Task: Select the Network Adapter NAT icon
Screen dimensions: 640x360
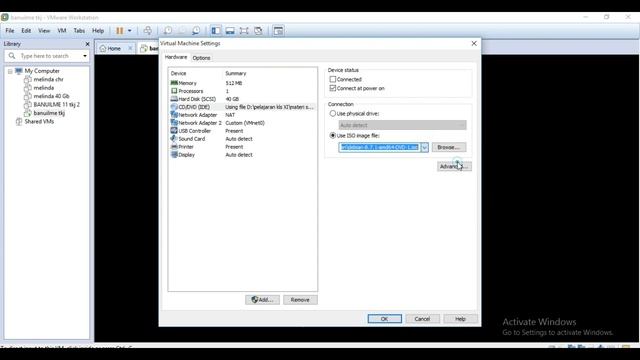Action: click(174, 115)
